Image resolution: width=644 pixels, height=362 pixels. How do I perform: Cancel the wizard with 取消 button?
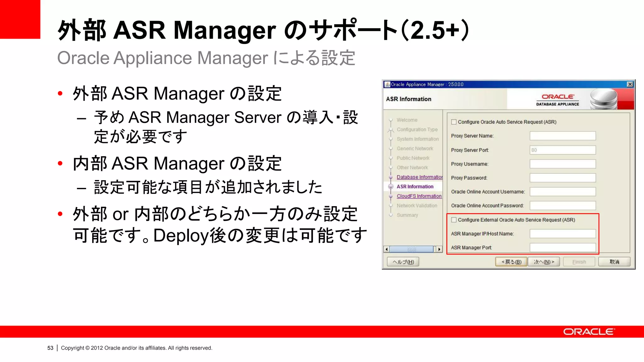coord(614,262)
